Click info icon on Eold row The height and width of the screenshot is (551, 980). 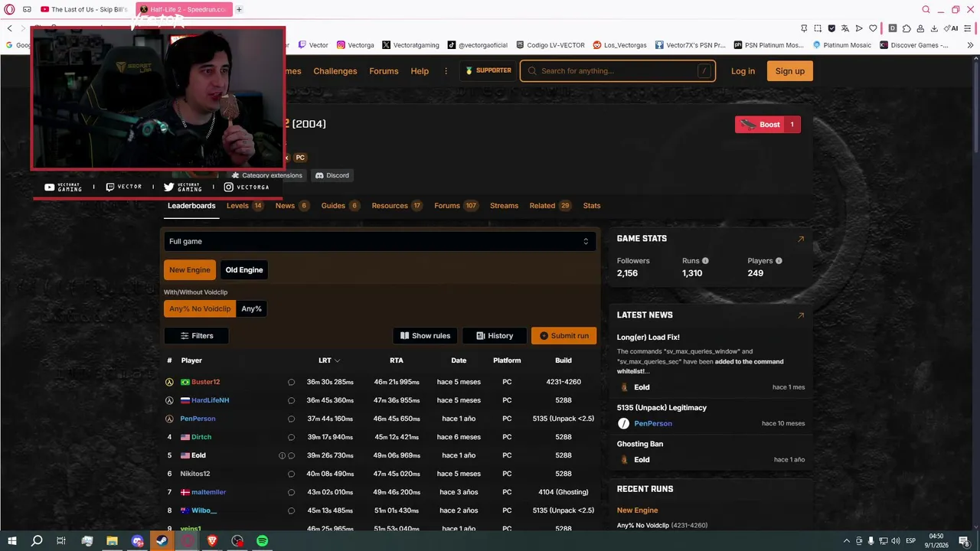click(282, 455)
